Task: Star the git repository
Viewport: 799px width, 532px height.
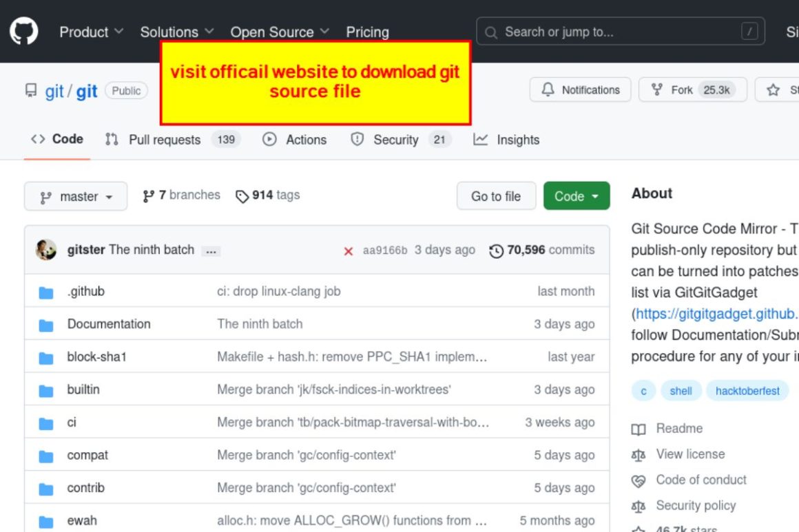Action: click(772, 89)
